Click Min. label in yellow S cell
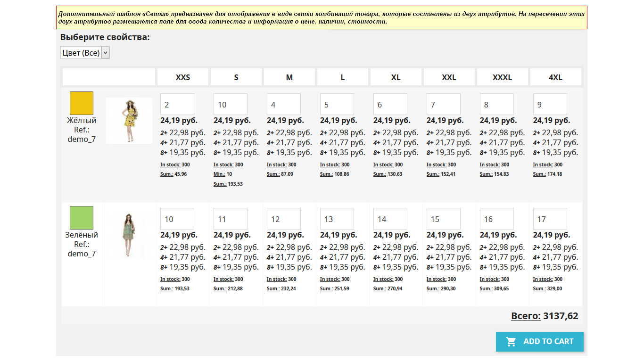 click(219, 174)
